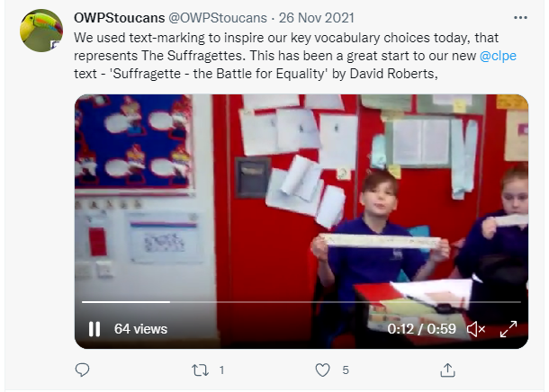Click the tweet text about Suffragettes
Screen dimensions: 549x392
point(295,56)
